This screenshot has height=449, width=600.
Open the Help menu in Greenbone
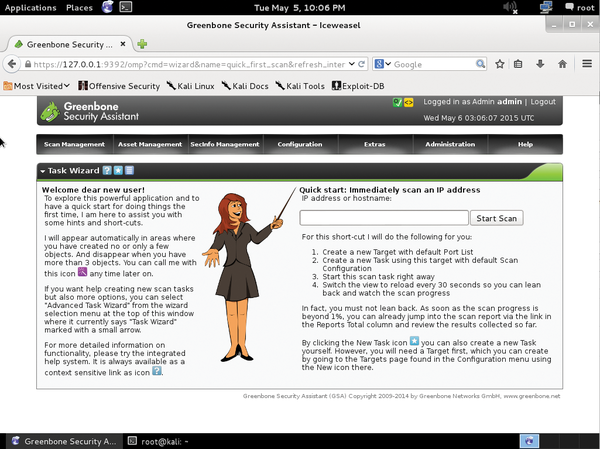[525, 144]
